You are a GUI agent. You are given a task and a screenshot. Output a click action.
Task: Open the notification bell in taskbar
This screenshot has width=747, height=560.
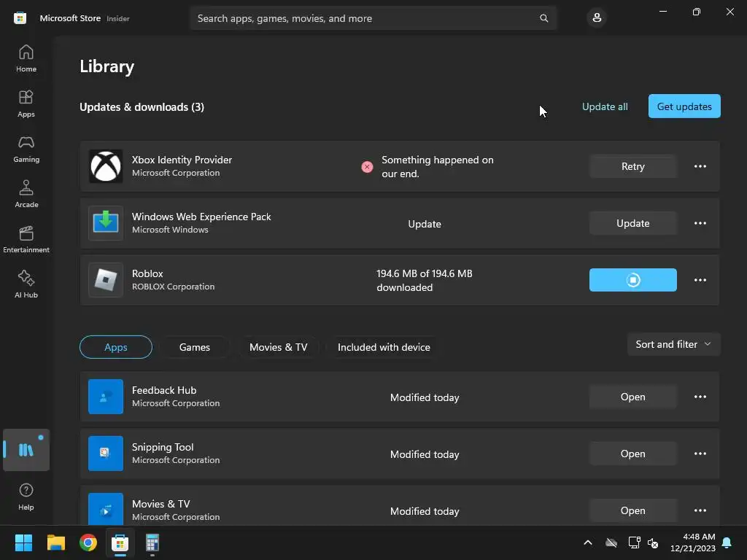727,542
